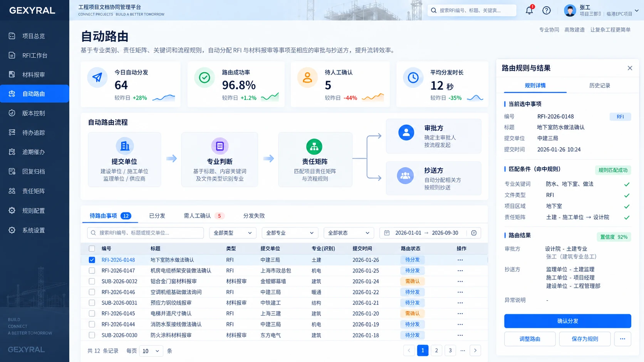Click 材料报审 sidebar icon
Viewport: 644px width, 362px height.
[x=12, y=74]
